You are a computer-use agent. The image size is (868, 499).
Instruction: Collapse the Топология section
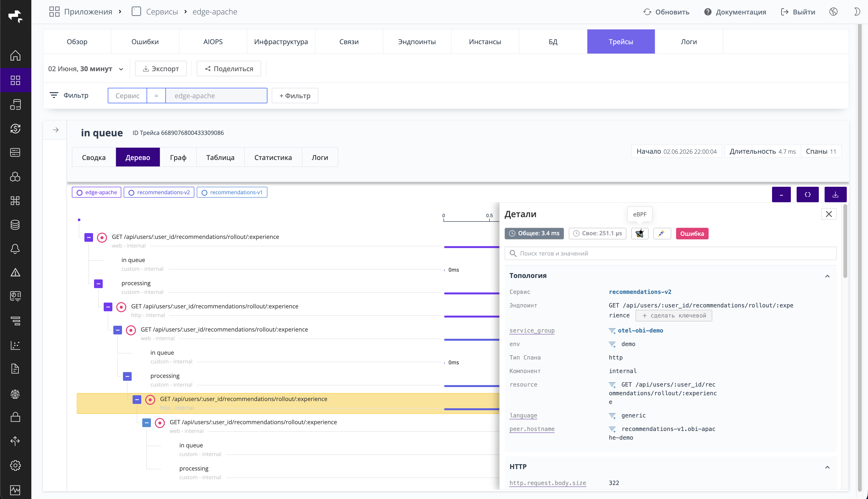click(827, 276)
